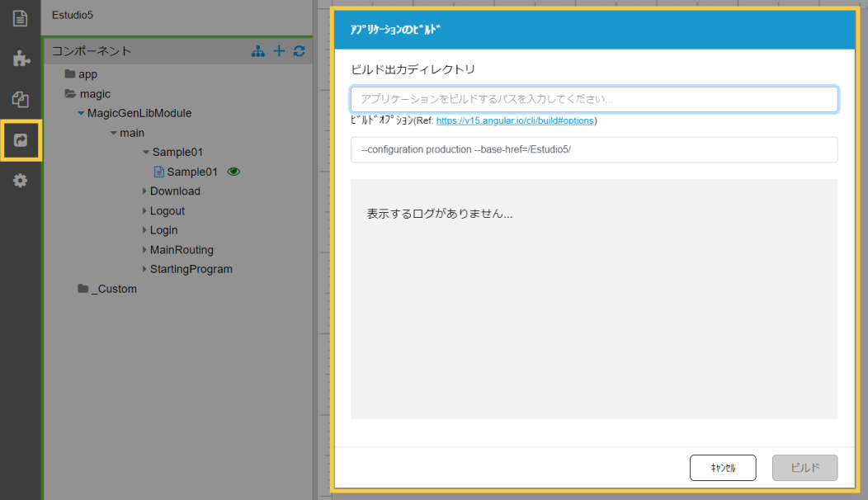
Task: Select the _Custom folder
Action: tap(114, 289)
